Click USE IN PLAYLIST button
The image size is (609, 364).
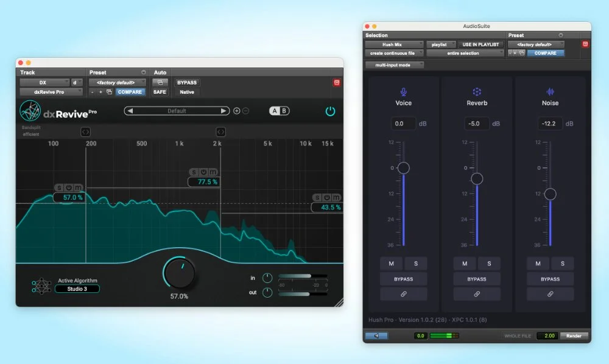tap(481, 44)
